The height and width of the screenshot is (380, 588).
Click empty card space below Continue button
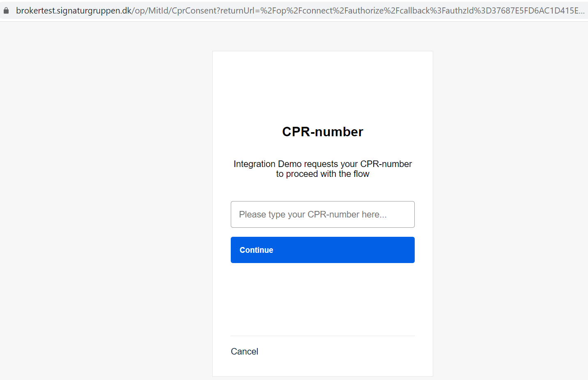coord(322,299)
